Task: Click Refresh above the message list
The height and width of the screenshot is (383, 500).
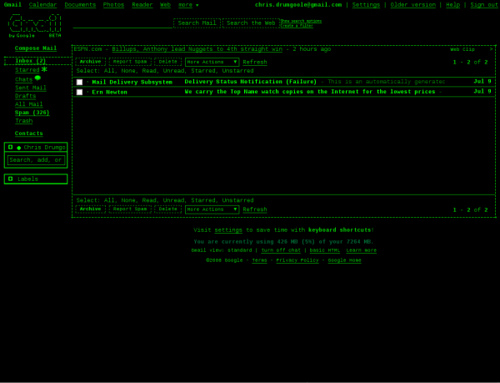Action: click(x=255, y=62)
